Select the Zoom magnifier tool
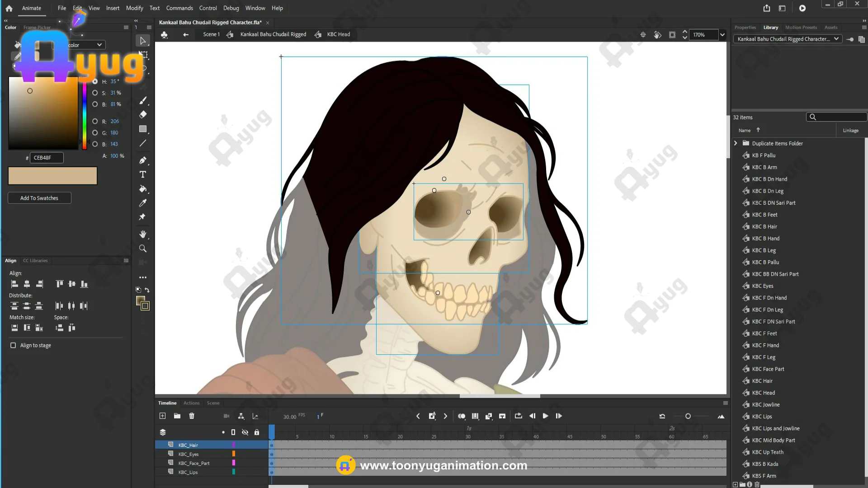This screenshot has height=488, width=868. (x=143, y=249)
